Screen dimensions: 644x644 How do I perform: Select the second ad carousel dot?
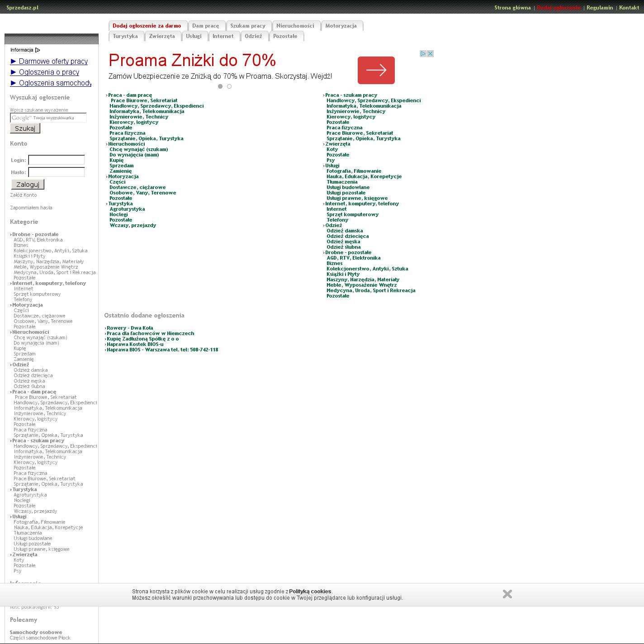(x=229, y=86)
